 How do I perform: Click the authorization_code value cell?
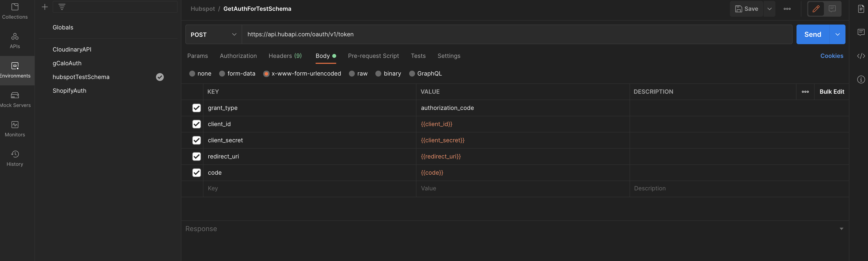(523, 108)
